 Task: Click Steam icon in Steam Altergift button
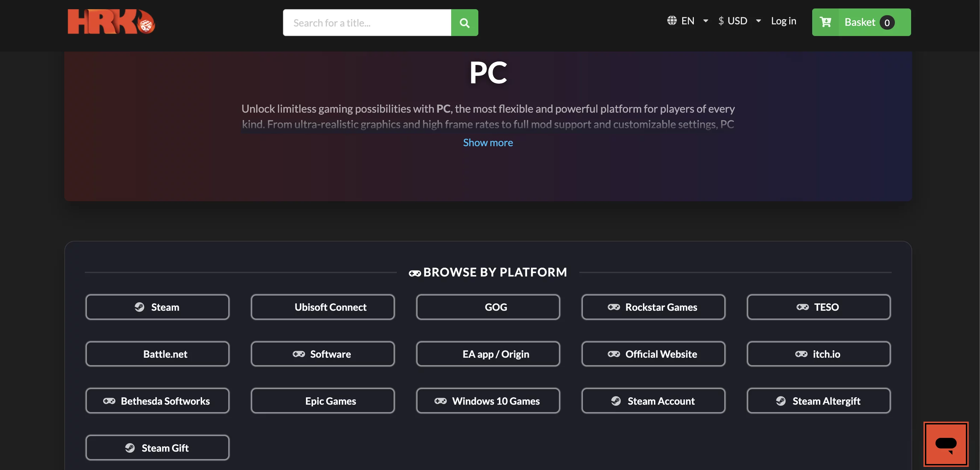click(781, 401)
